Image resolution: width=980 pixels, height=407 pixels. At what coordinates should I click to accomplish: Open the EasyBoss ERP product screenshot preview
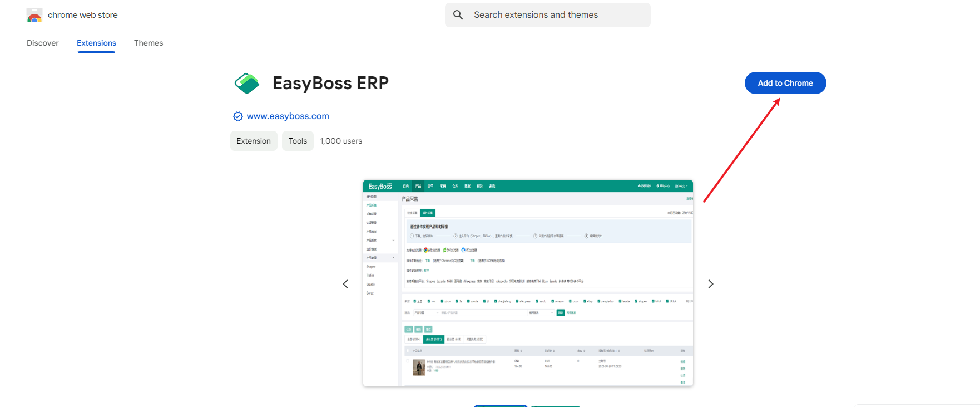[528, 283]
